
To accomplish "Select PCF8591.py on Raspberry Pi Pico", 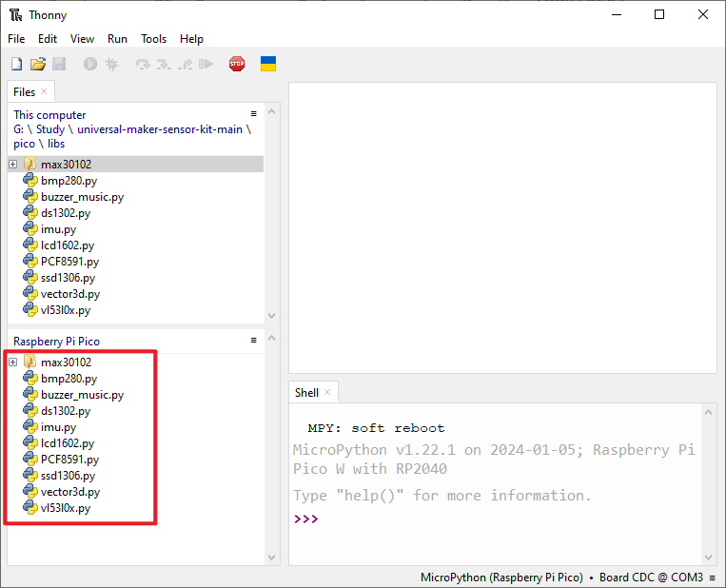I will click(x=69, y=460).
